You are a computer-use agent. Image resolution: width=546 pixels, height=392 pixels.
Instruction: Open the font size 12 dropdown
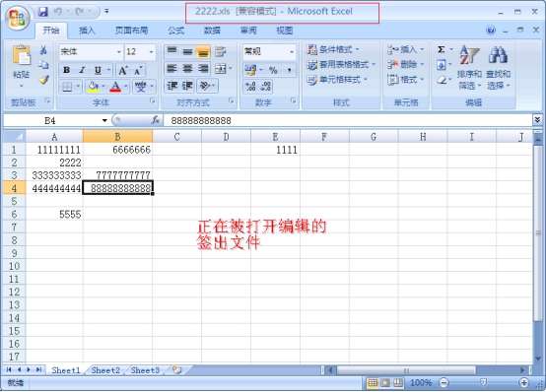coord(152,52)
